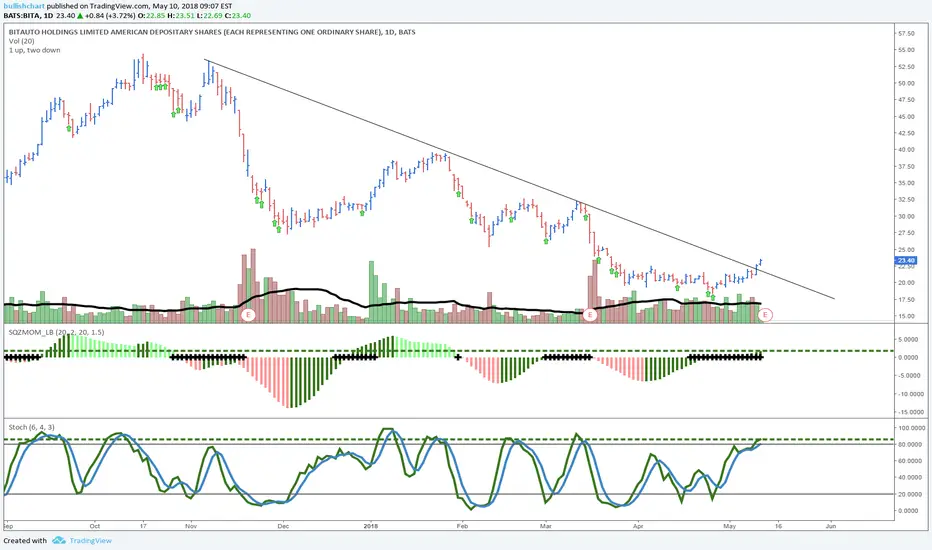Click the 'BATS:BITA, 1D' symbol text in header
Viewport: 932px width, 550px height.
(x=28, y=15)
